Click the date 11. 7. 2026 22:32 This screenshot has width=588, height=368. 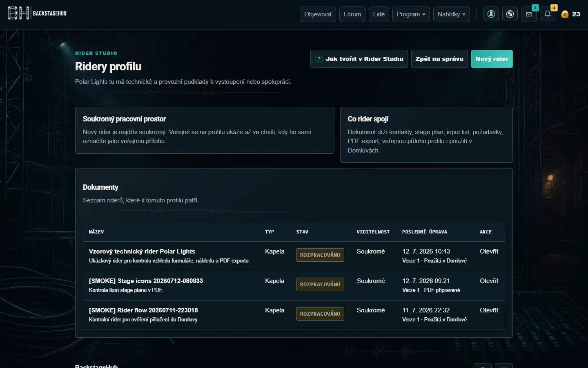[426, 310]
